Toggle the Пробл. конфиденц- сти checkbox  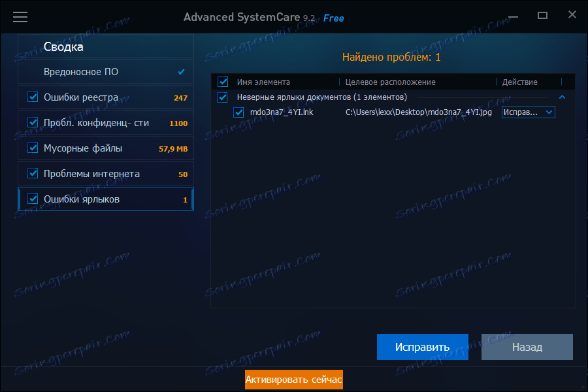33,123
